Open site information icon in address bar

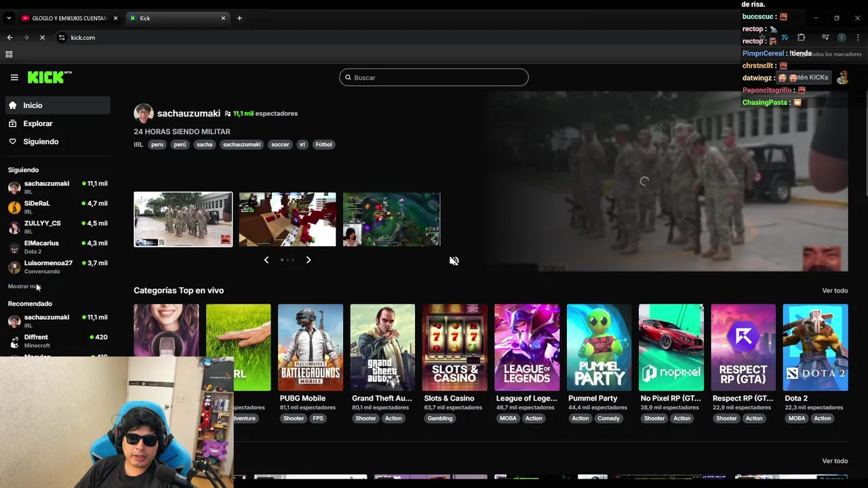click(x=62, y=37)
